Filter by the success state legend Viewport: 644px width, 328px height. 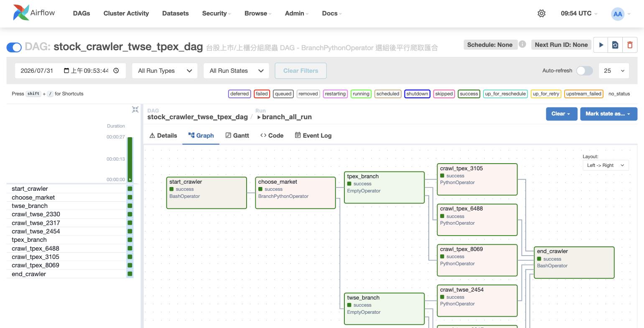[469, 94]
